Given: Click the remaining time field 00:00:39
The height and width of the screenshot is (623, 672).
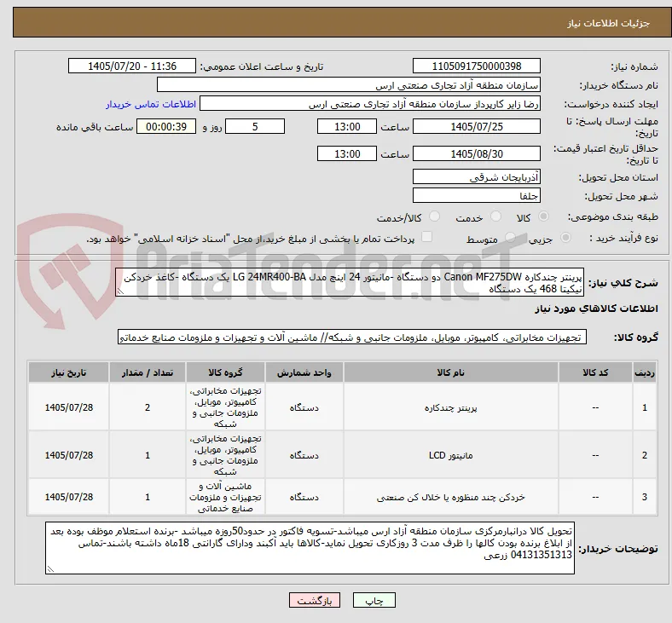Looking at the screenshot, I should tap(166, 126).
